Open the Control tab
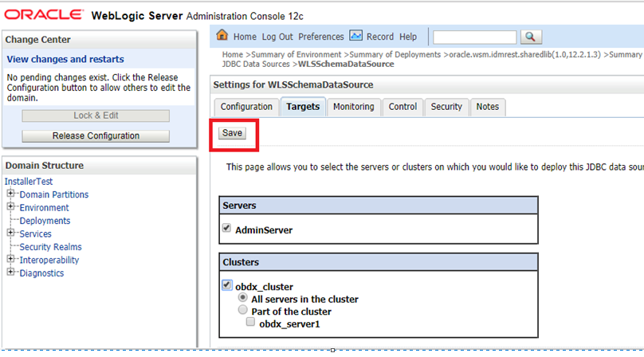Image resolution: width=644 pixels, height=357 pixels. pyautogui.click(x=402, y=107)
